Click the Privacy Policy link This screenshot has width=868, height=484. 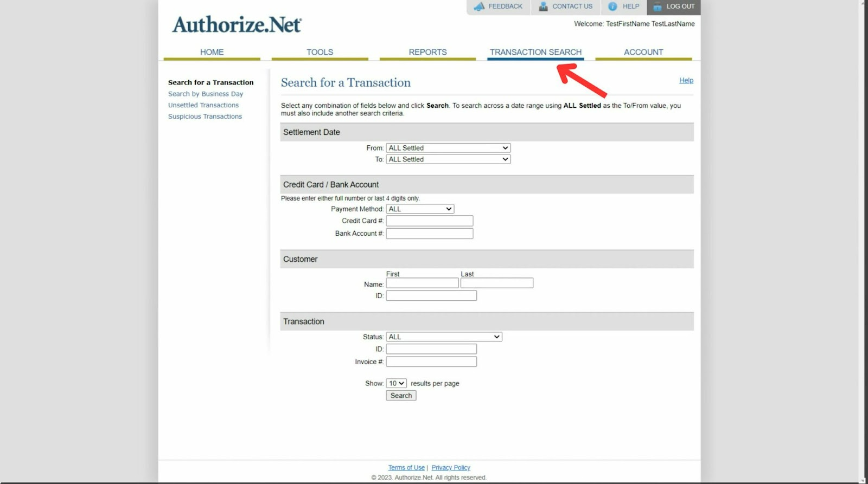pos(451,468)
